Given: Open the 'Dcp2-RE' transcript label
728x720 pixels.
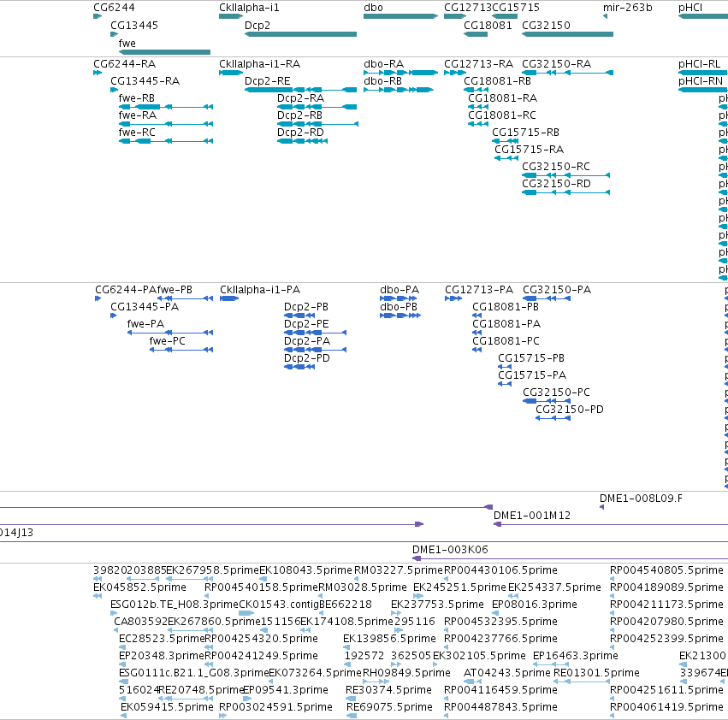Looking at the screenshot, I should point(268,81).
